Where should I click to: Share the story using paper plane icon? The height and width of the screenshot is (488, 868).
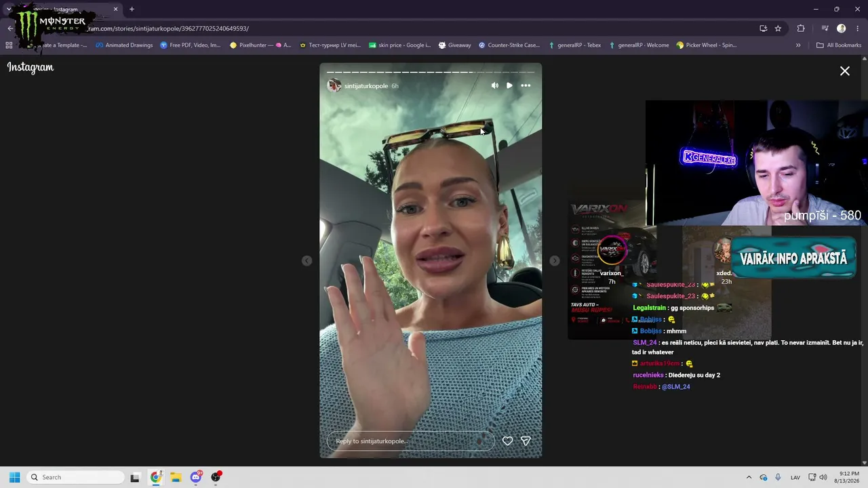tap(526, 441)
